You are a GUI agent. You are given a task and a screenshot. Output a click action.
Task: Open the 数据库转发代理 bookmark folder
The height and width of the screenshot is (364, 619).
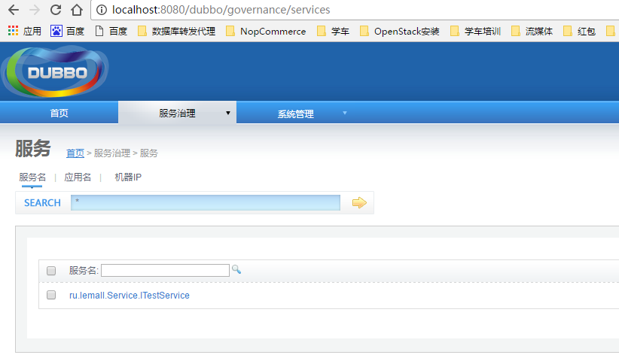176,31
